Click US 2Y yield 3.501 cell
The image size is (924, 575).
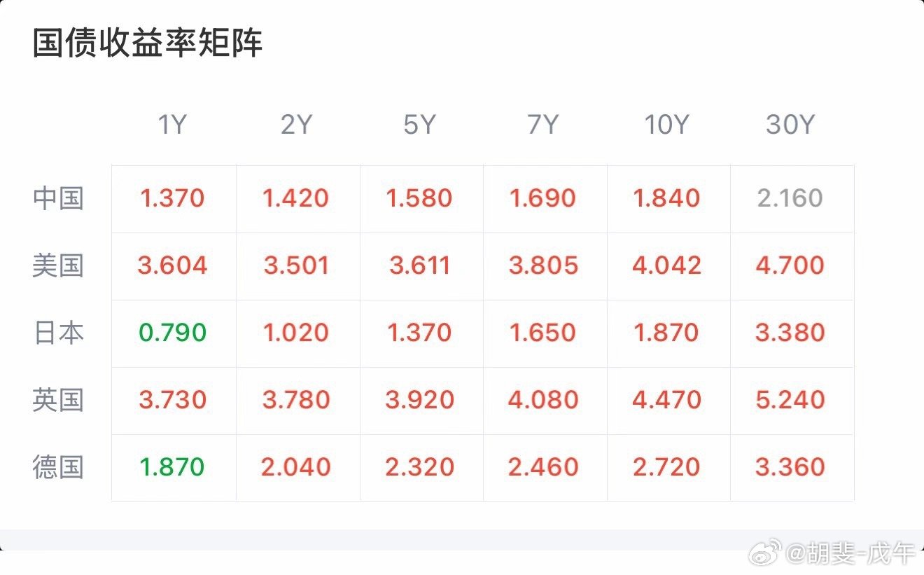pyautogui.click(x=296, y=265)
